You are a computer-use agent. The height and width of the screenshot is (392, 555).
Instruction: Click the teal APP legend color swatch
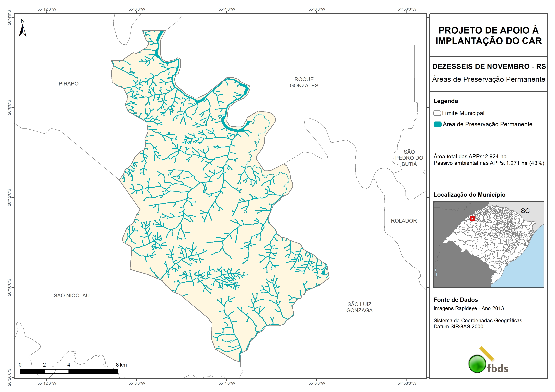437,124
